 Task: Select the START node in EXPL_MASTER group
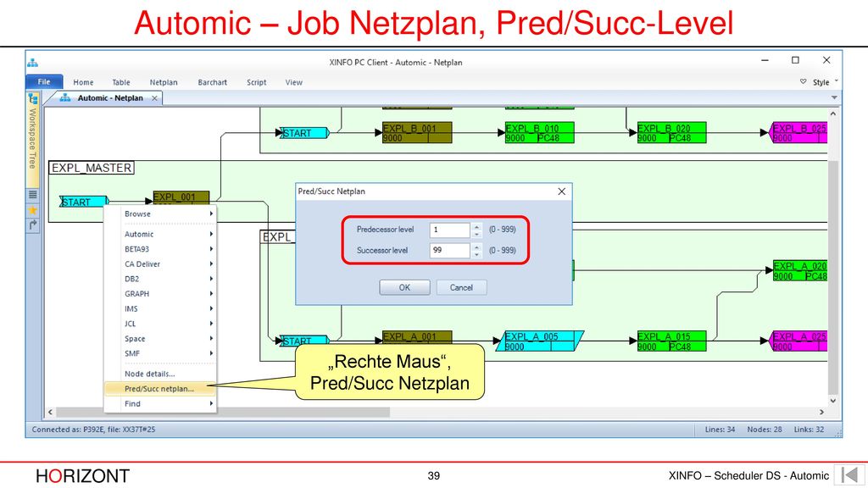(x=84, y=202)
